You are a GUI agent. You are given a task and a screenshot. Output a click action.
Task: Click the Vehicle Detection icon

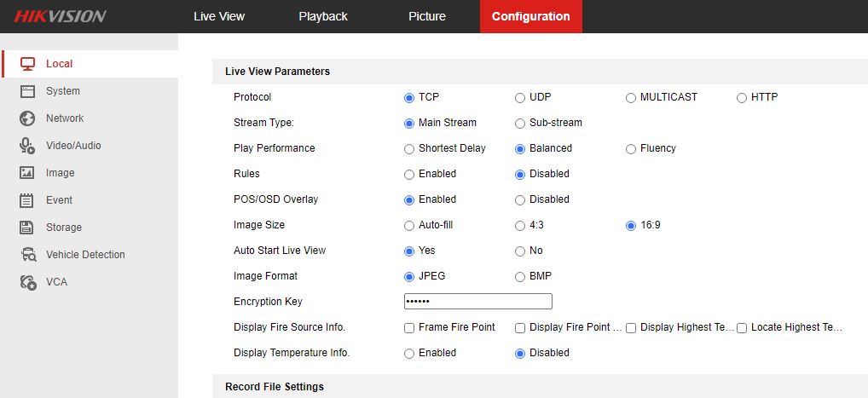pyautogui.click(x=28, y=255)
